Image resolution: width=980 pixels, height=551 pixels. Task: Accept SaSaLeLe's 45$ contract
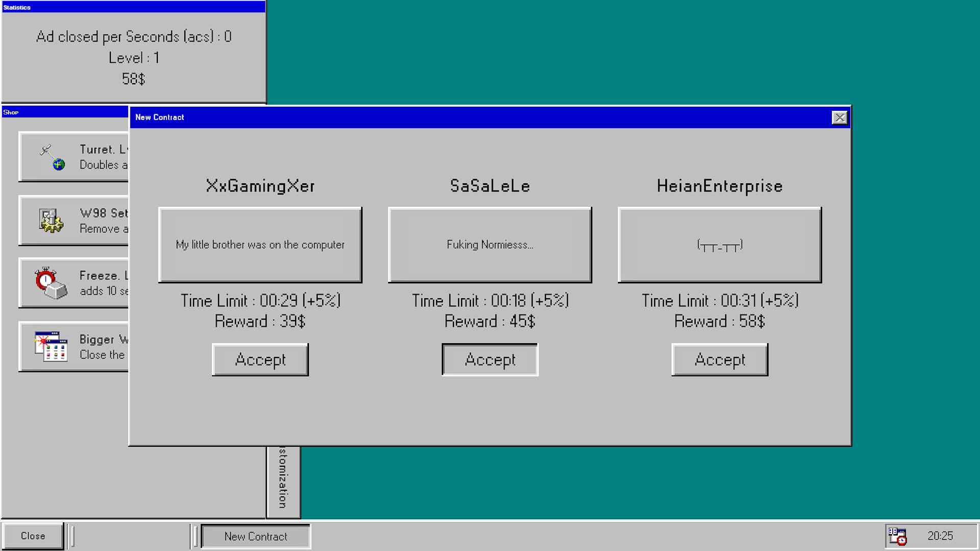click(489, 360)
